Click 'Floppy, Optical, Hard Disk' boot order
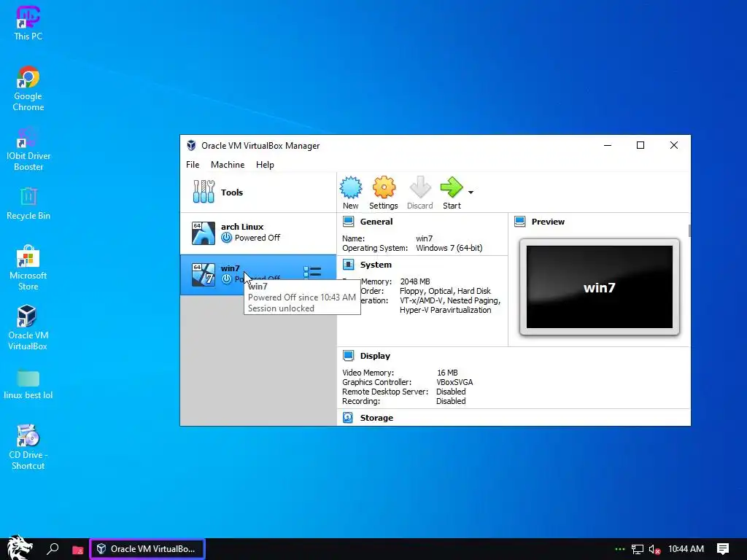Viewport: 747px width, 560px height. pyautogui.click(x=445, y=291)
